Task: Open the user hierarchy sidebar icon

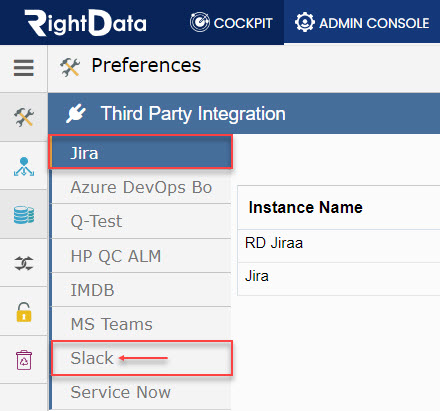Action: [24, 166]
